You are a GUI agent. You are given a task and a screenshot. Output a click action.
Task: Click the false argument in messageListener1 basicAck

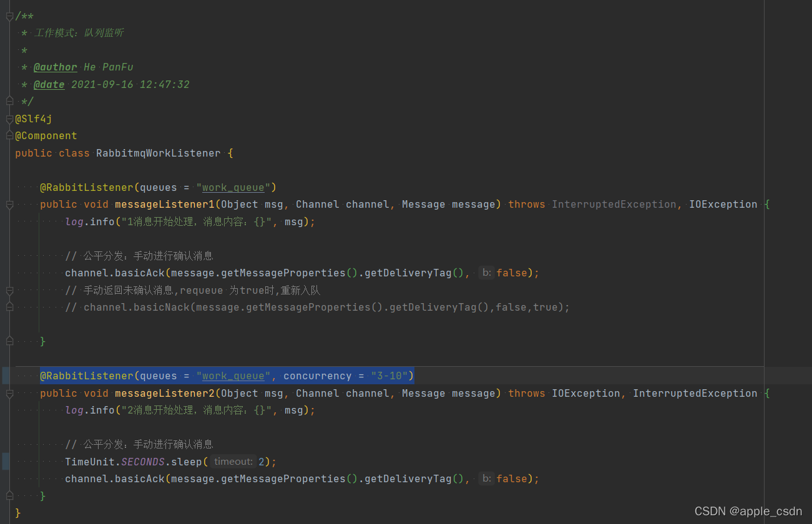point(511,273)
